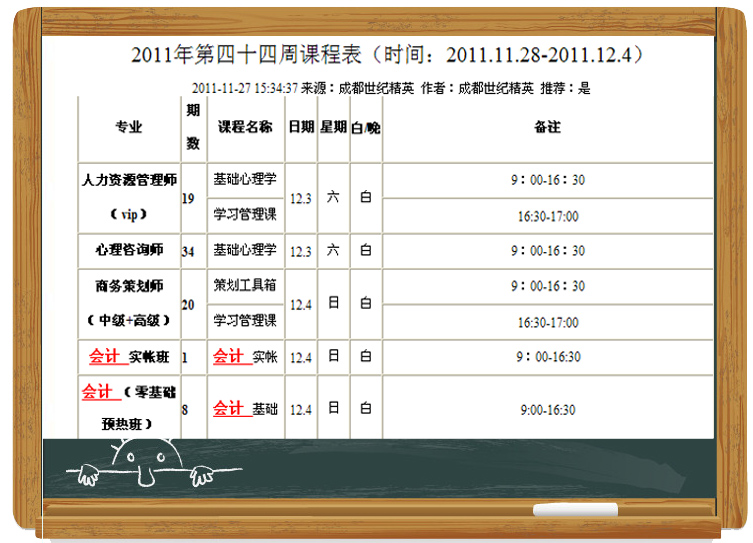753x543 pixels.
Task: Click the 专业 column header
Action: pyautogui.click(x=129, y=127)
